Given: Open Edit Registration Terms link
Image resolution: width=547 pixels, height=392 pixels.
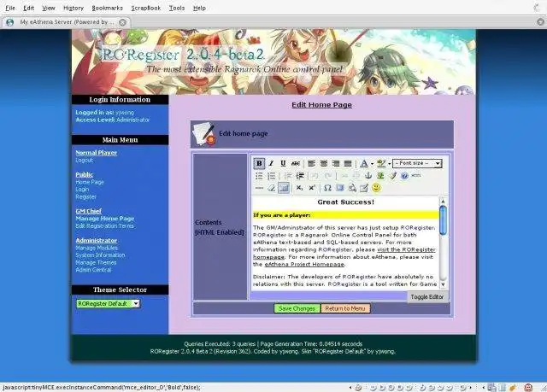Looking at the screenshot, I should coord(104,225).
